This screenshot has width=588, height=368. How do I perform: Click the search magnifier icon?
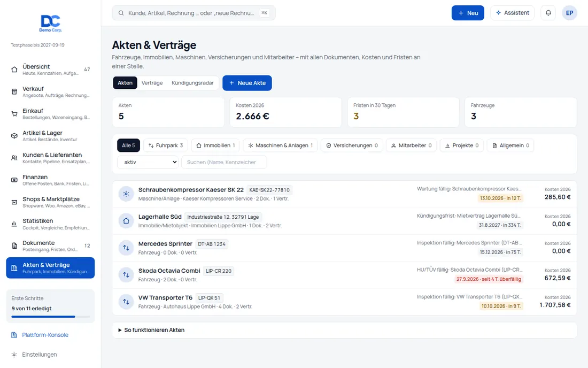[121, 13]
